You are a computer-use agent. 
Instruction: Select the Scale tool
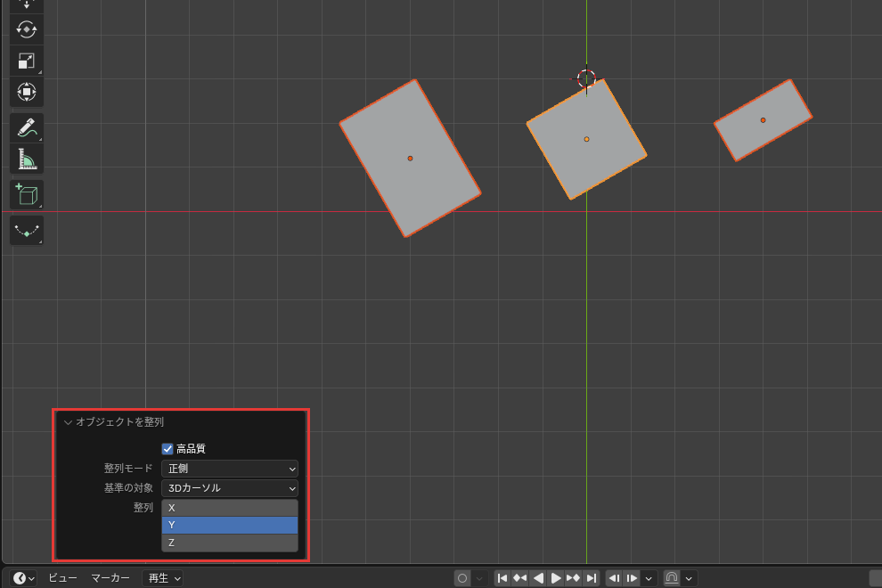[27, 61]
